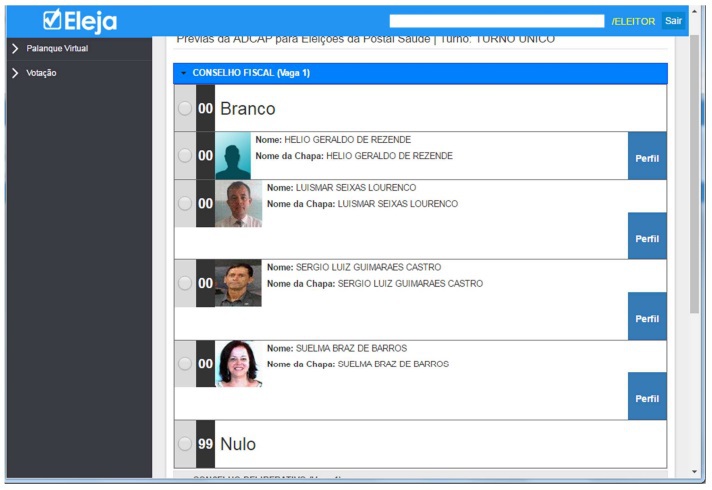Expand the Palanque Virtual chevron
The height and width of the screenshot is (490, 712).
[15, 48]
